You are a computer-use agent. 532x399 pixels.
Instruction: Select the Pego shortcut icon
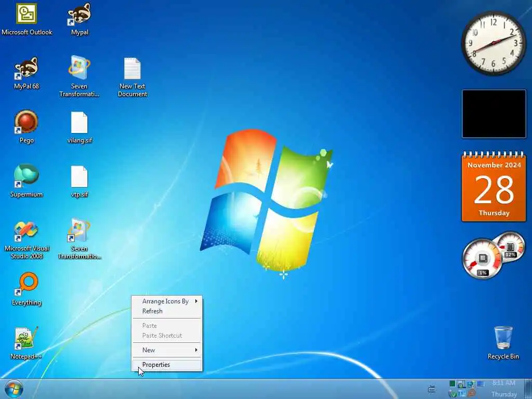tap(26, 127)
